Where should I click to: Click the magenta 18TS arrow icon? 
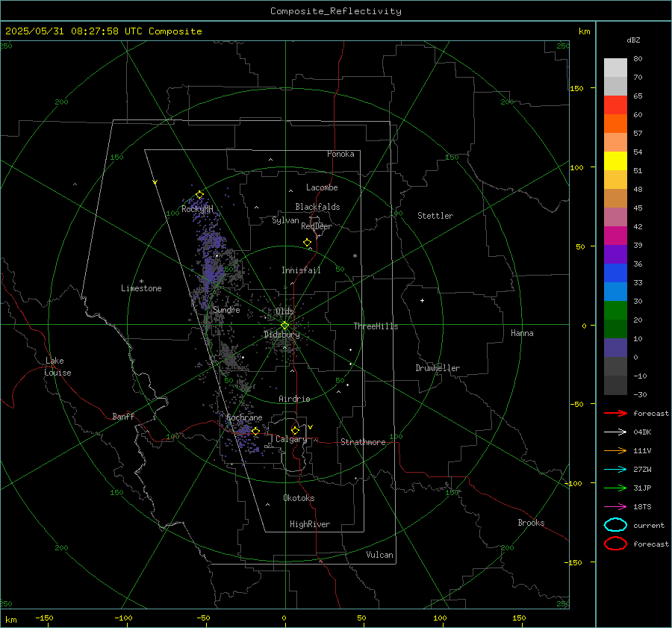click(x=615, y=507)
